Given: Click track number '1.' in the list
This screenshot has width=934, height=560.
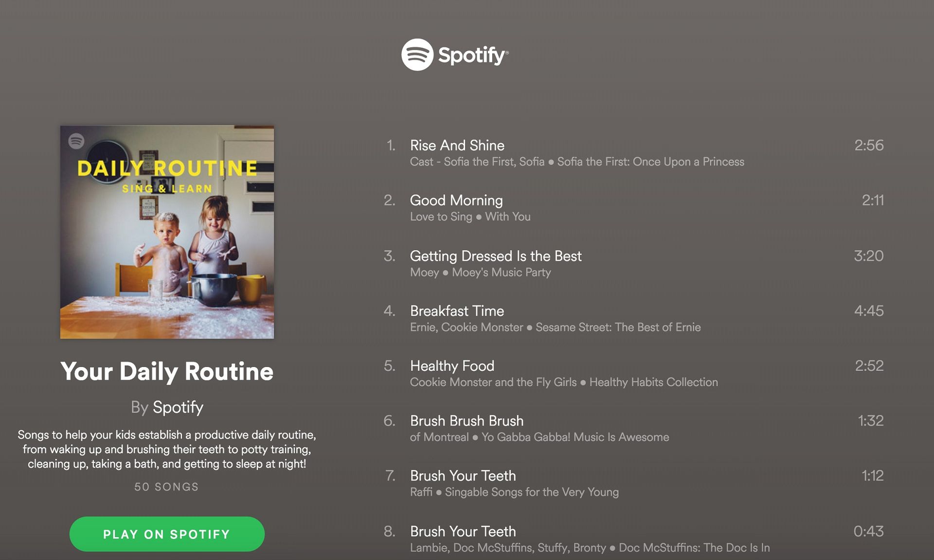Looking at the screenshot, I should [391, 145].
